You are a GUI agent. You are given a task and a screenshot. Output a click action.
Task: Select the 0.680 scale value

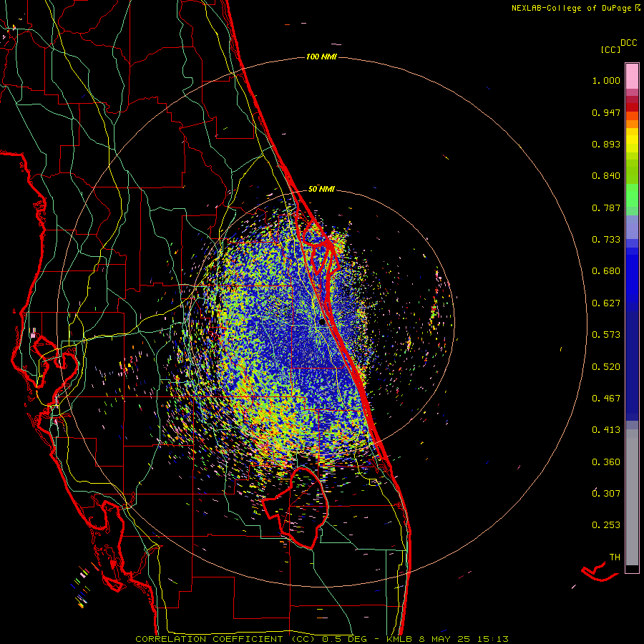606,271
